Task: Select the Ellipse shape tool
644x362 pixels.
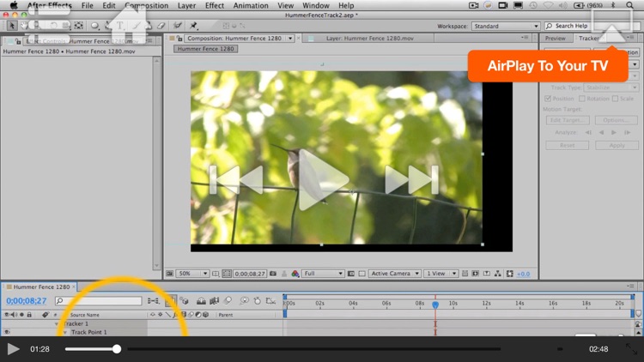Action: 94,26
